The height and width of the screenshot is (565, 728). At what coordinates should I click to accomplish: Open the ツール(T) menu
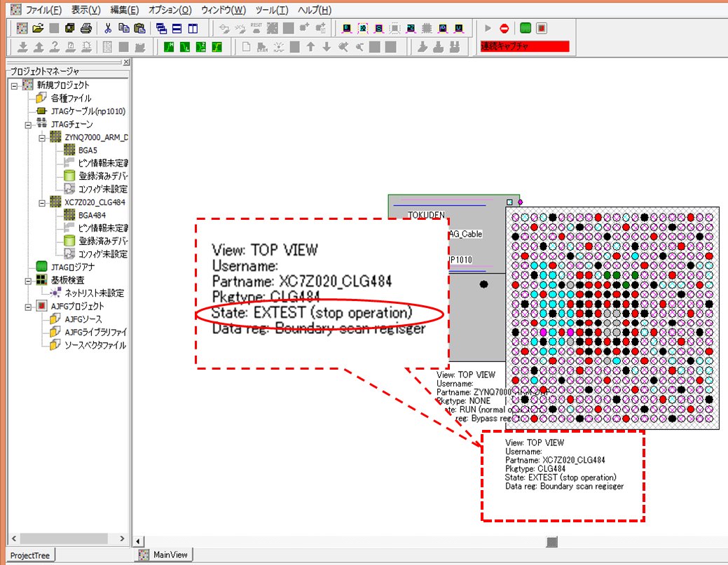coord(271,11)
